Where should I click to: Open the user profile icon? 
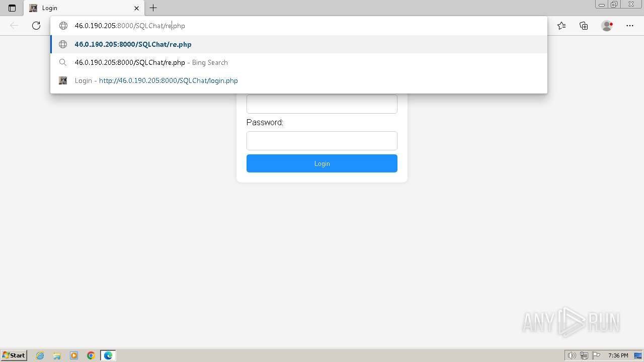(607, 26)
